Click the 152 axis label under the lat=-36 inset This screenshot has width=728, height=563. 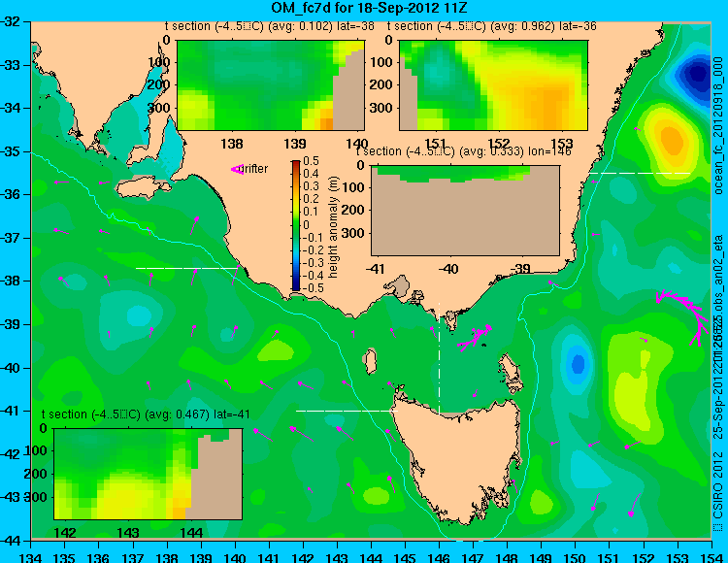pyautogui.click(x=498, y=144)
